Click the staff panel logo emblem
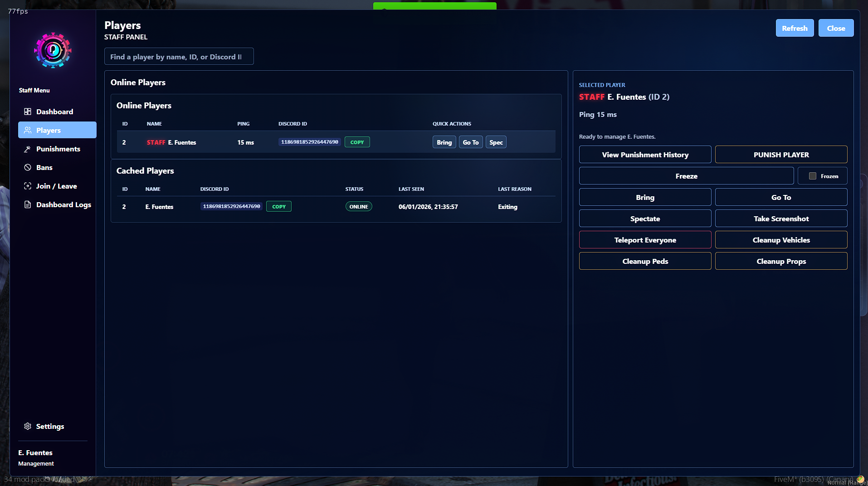The width and height of the screenshot is (868, 486). (53, 50)
